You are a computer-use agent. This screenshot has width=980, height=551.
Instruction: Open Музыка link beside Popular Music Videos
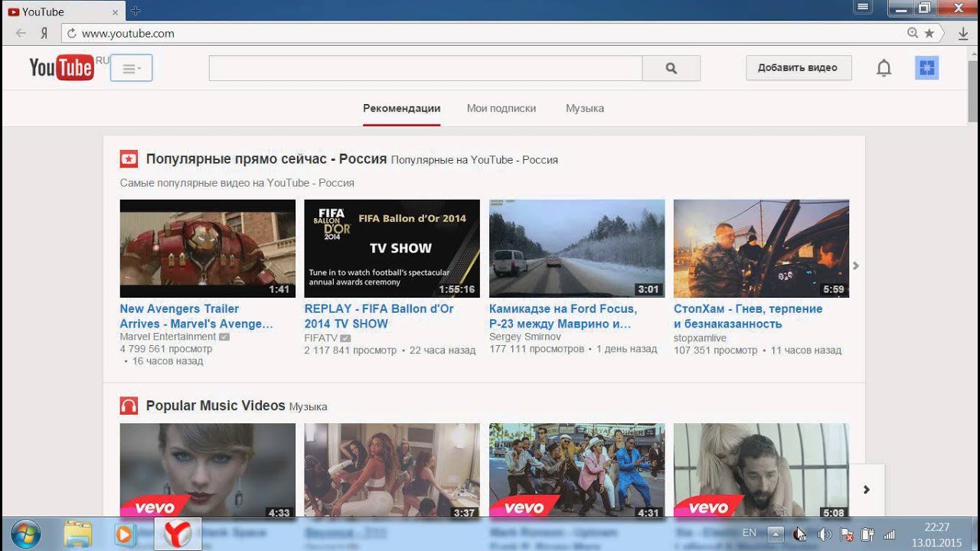308,407
